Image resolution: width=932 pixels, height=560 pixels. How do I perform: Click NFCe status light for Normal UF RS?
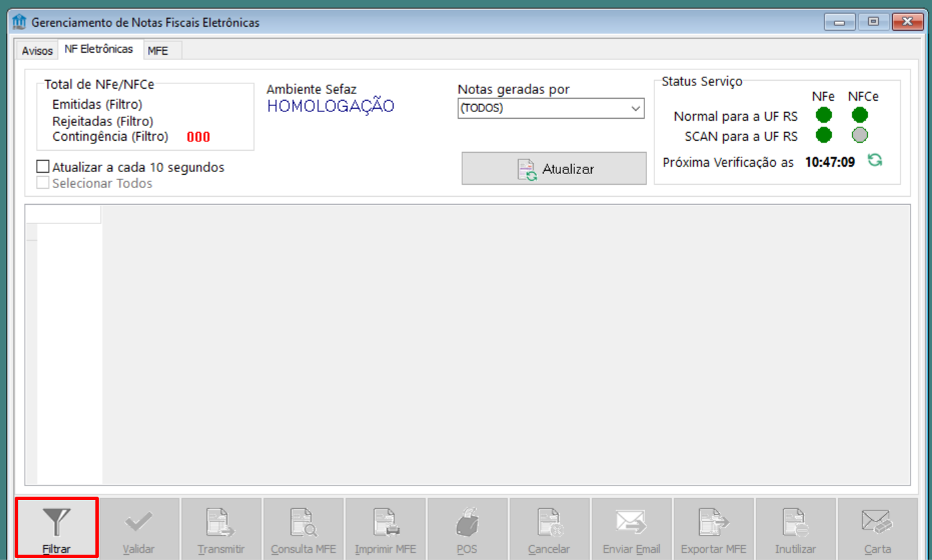point(860,115)
